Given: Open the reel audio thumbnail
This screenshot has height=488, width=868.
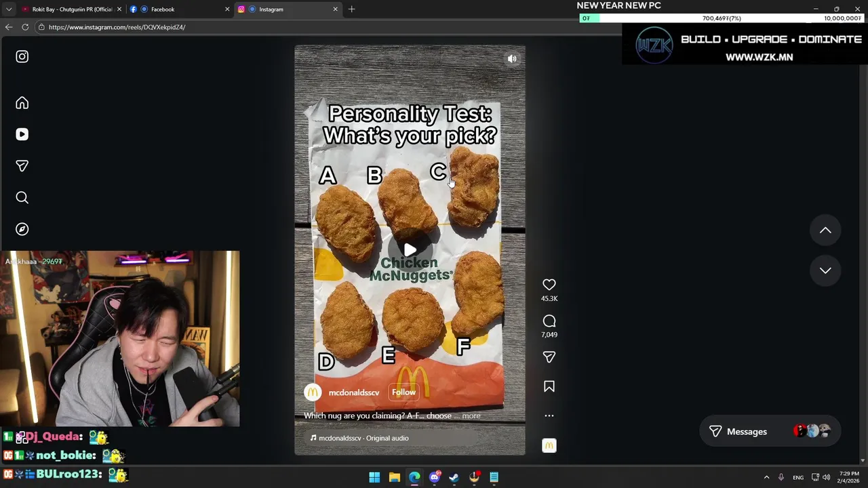Looking at the screenshot, I should [x=549, y=445].
